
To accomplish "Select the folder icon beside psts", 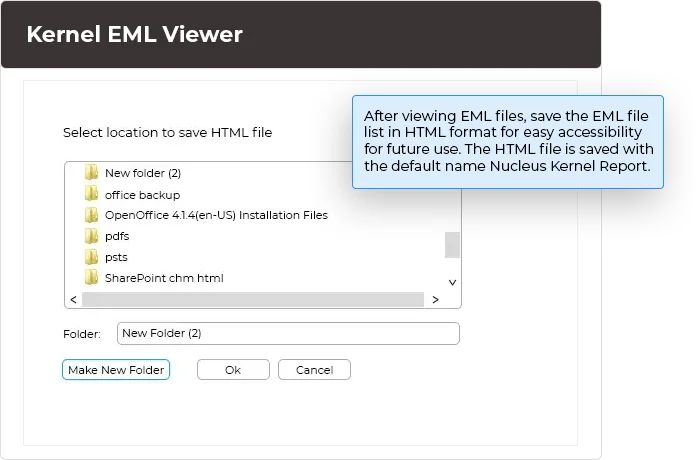I will tap(92, 257).
